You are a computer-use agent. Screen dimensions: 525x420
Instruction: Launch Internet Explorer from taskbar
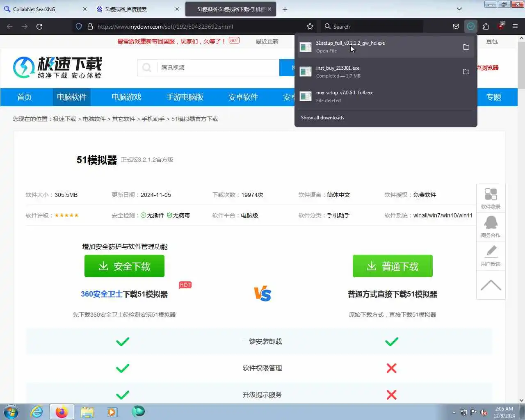tap(37, 412)
